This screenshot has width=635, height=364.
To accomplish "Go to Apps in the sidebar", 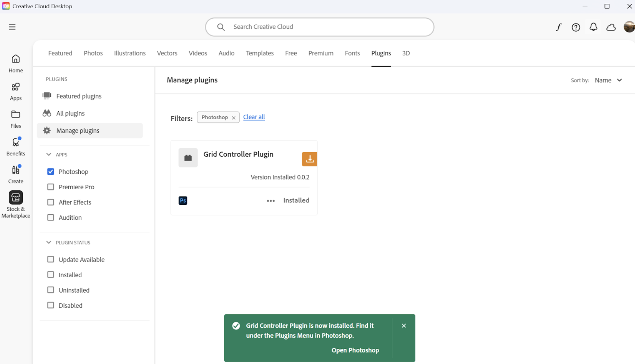I will click(16, 91).
